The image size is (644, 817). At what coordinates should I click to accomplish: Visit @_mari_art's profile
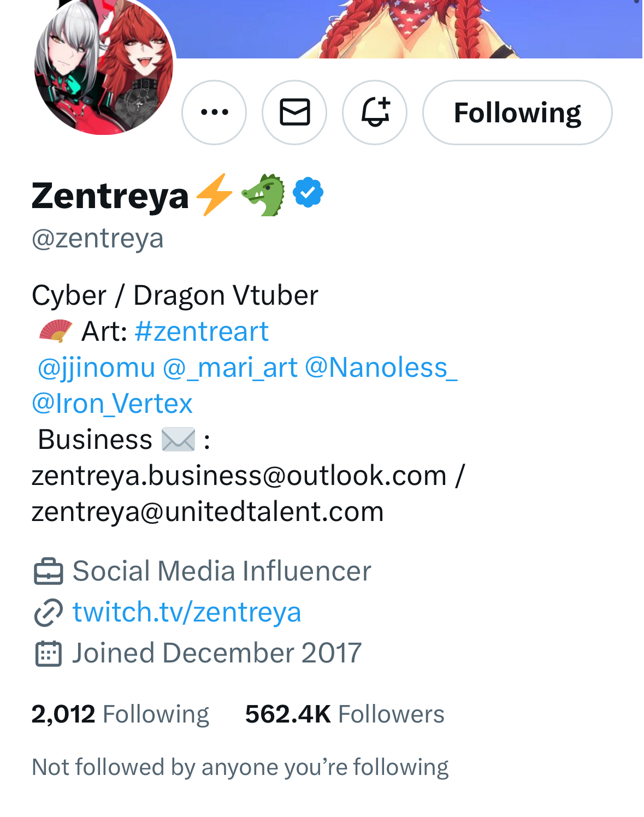(x=230, y=368)
